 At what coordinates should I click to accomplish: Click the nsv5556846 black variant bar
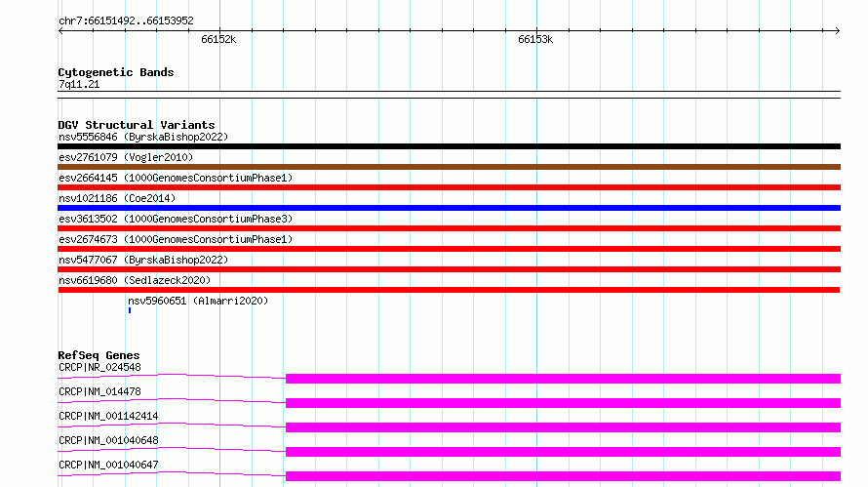point(449,146)
